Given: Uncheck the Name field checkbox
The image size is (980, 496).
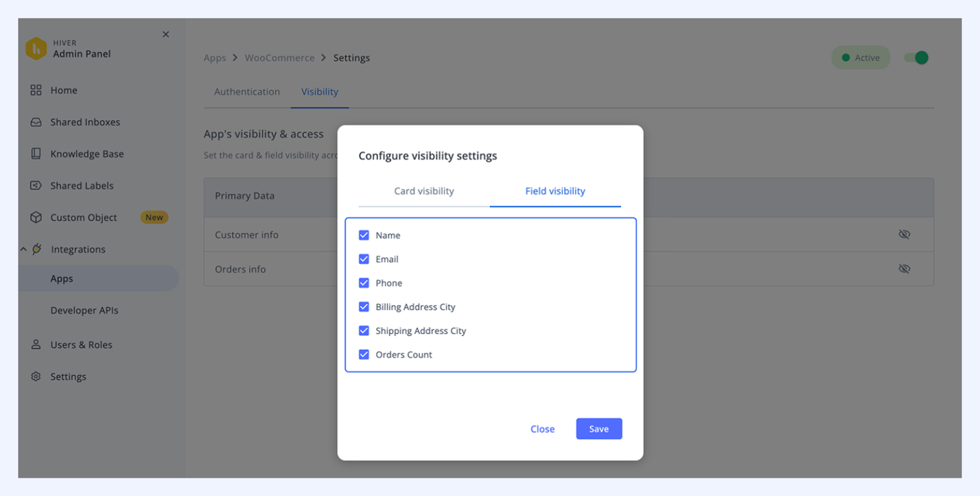Looking at the screenshot, I should (364, 235).
